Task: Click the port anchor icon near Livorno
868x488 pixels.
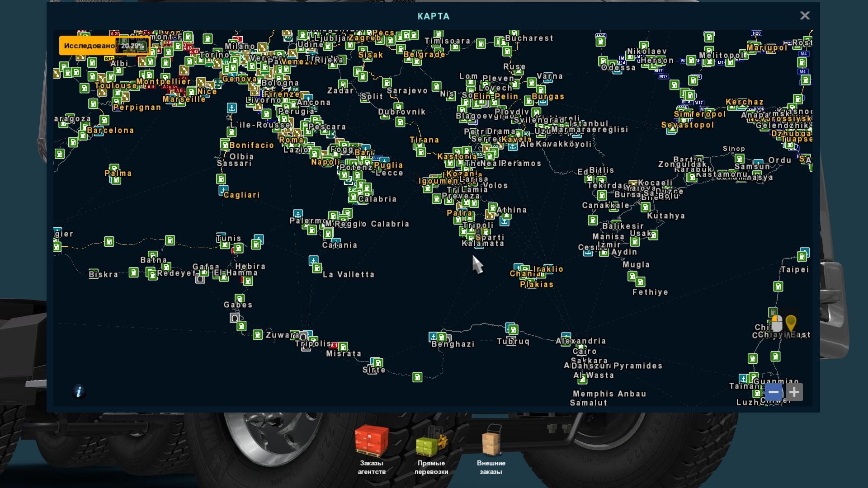Action: (231, 108)
